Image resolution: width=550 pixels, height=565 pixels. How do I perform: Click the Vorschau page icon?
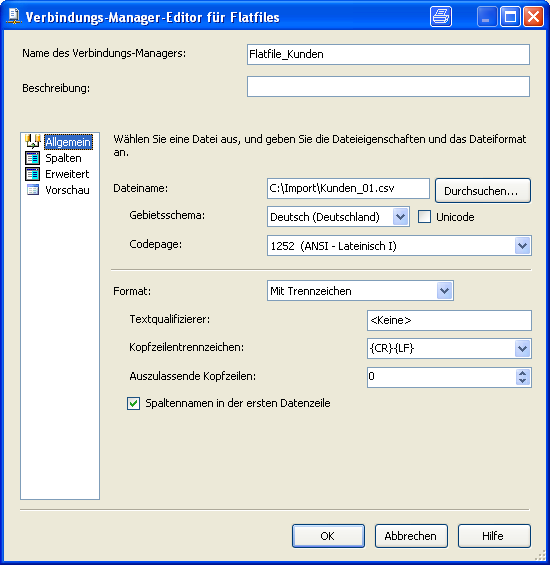coord(33,190)
